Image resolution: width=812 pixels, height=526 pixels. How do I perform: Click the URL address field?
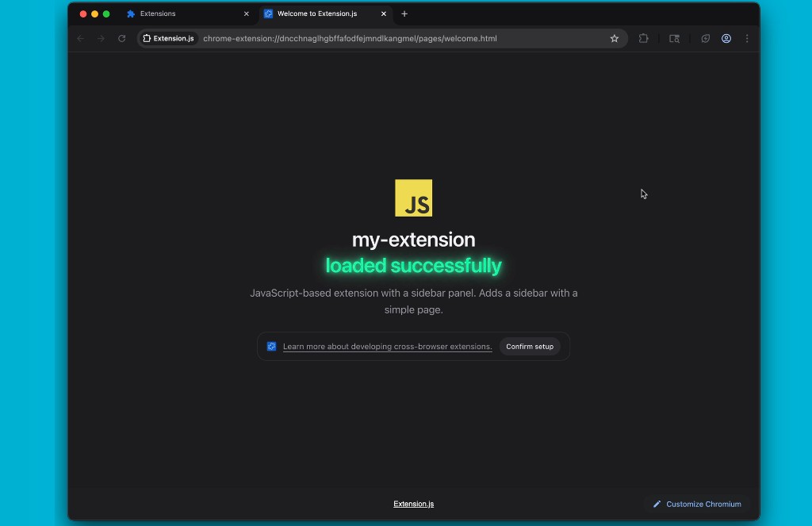pyautogui.click(x=396, y=38)
